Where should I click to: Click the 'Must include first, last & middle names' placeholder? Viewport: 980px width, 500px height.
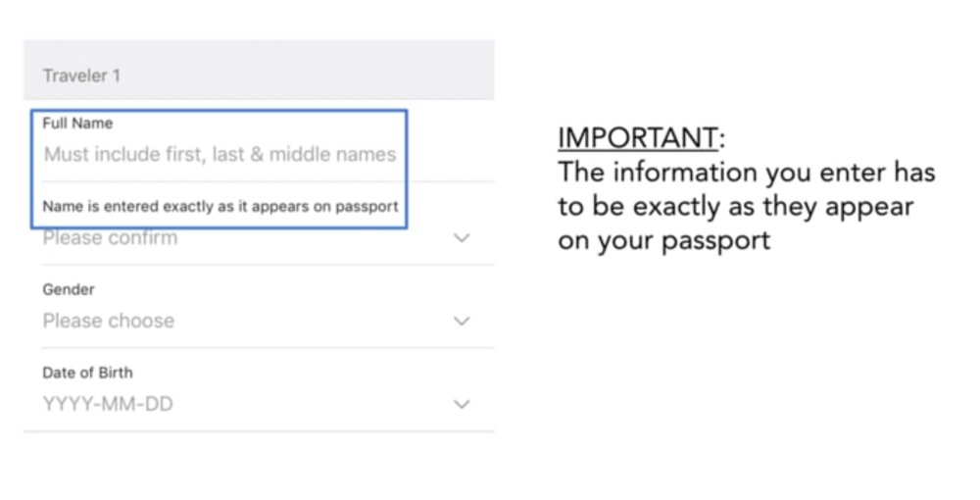220,155
